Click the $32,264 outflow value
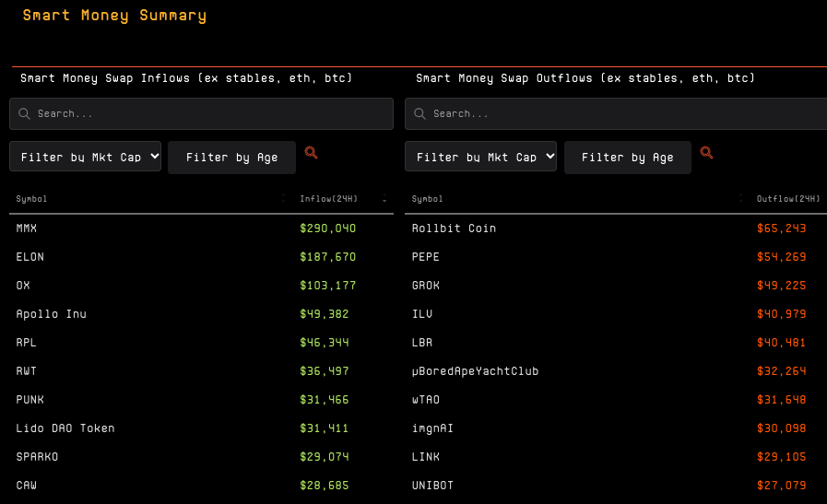 tap(781, 370)
